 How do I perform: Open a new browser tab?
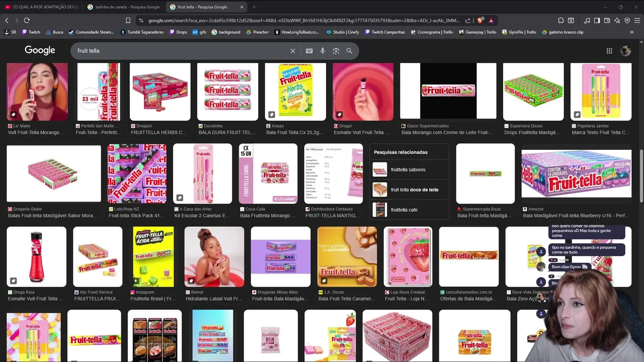click(x=254, y=7)
